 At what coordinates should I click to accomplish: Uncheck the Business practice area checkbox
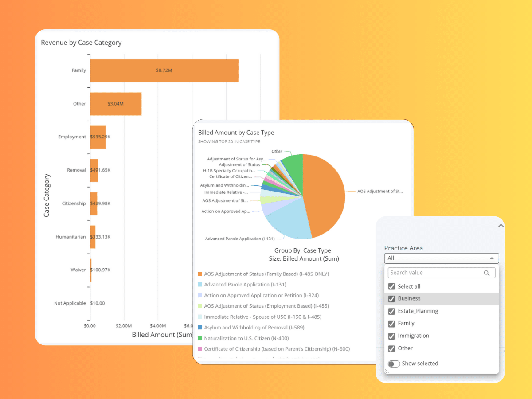[391, 299]
